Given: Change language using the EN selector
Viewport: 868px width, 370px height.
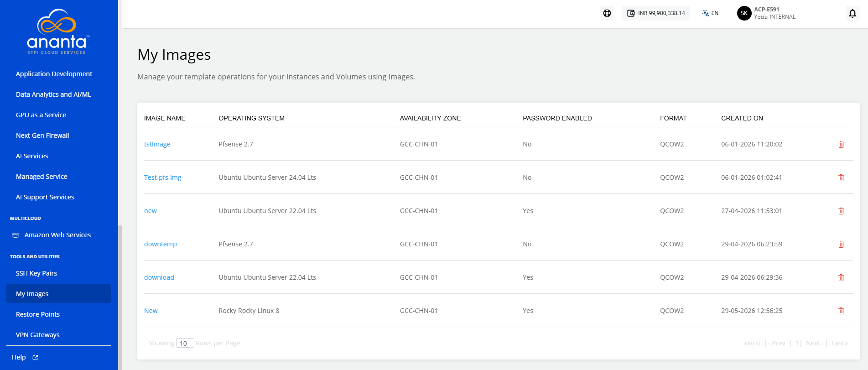Looking at the screenshot, I should [710, 13].
